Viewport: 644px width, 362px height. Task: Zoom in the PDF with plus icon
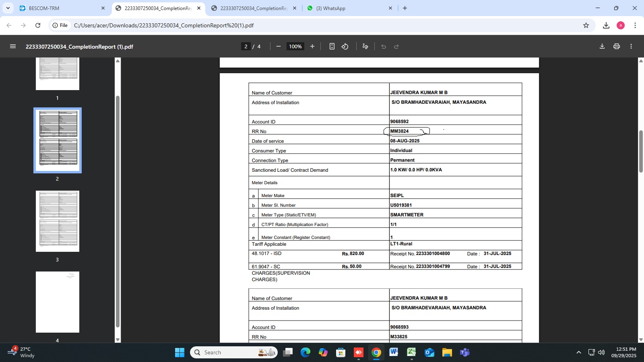(x=312, y=47)
